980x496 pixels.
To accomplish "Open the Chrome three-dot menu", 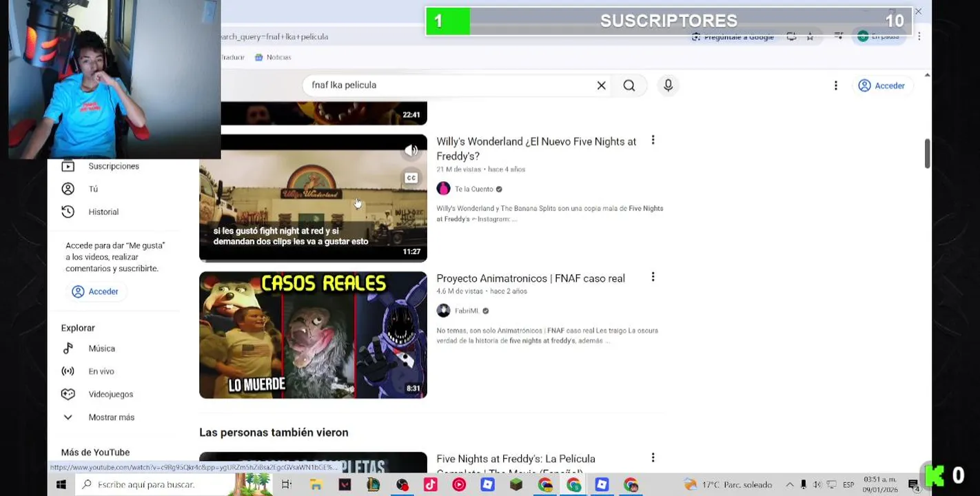I will tap(919, 37).
